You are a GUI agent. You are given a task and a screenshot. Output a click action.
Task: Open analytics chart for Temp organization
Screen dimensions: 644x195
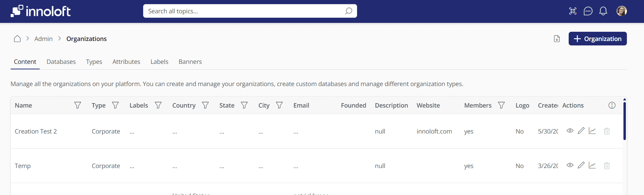tap(592, 165)
